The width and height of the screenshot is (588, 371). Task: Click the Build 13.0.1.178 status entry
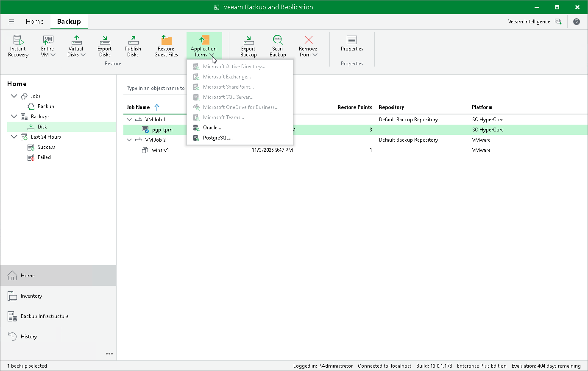tap(434, 366)
